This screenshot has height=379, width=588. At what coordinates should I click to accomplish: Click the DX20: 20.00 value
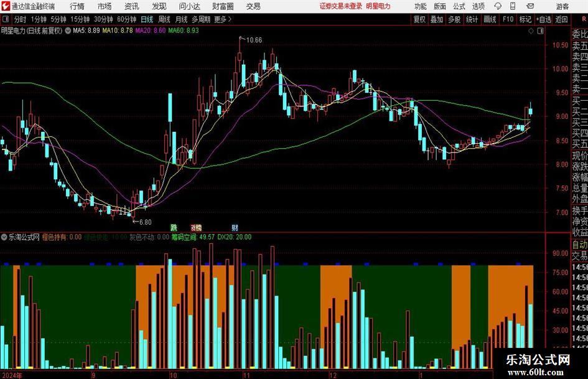pos(235,237)
